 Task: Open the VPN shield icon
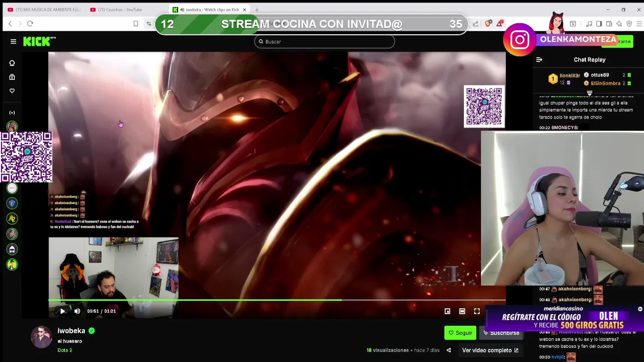tap(629, 24)
